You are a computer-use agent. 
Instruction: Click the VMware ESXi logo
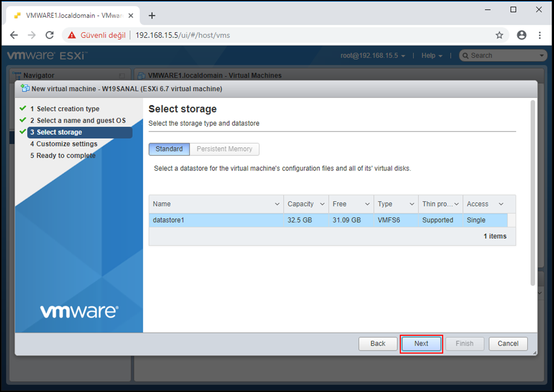[x=47, y=55]
